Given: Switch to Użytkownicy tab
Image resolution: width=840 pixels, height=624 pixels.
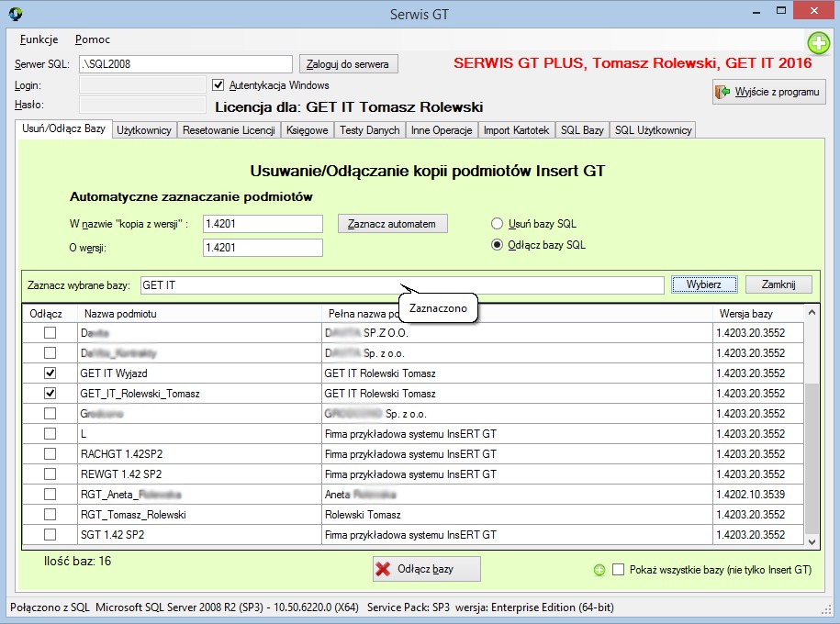Looking at the screenshot, I should [x=143, y=130].
